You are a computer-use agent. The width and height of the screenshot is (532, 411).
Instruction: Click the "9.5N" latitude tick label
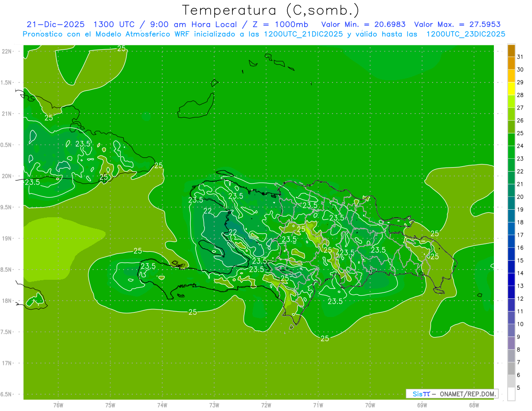pos(7,207)
